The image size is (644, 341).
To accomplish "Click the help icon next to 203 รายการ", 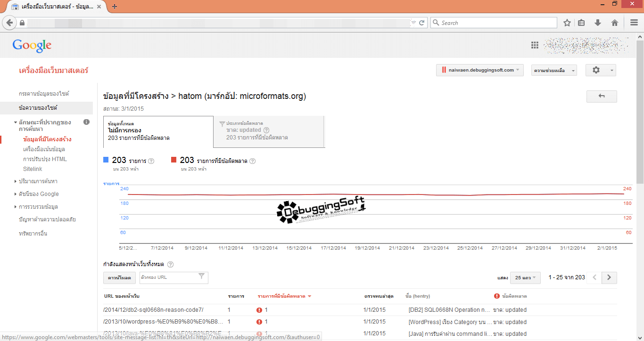I will tap(151, 161).
